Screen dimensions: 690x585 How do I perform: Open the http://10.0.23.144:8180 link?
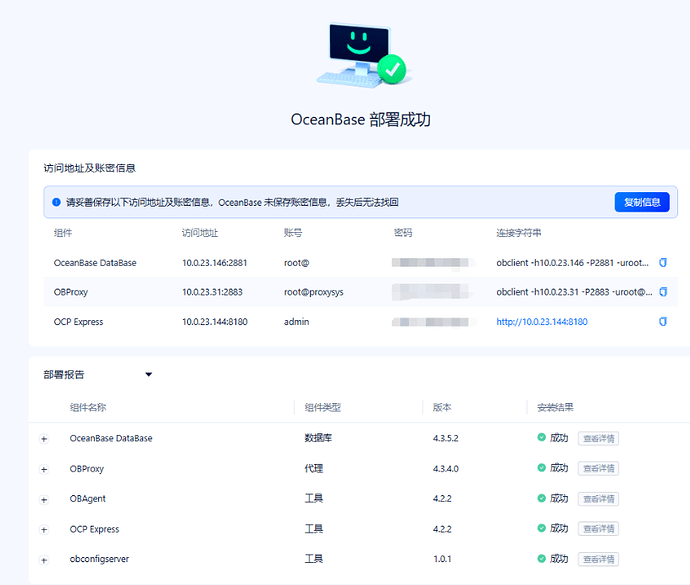coord(542,322)
